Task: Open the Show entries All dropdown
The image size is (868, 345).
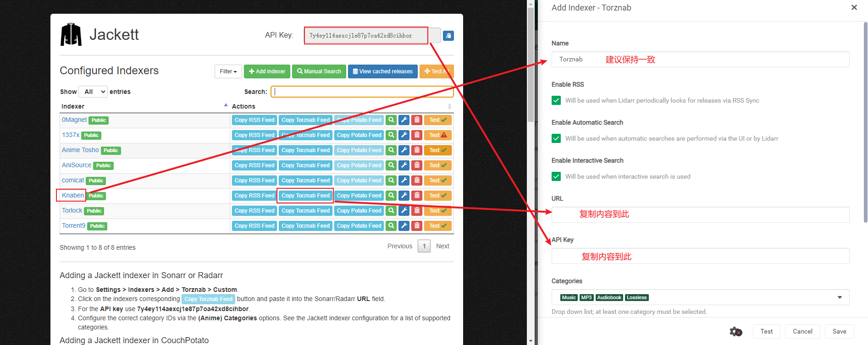Action: point(93,92)
